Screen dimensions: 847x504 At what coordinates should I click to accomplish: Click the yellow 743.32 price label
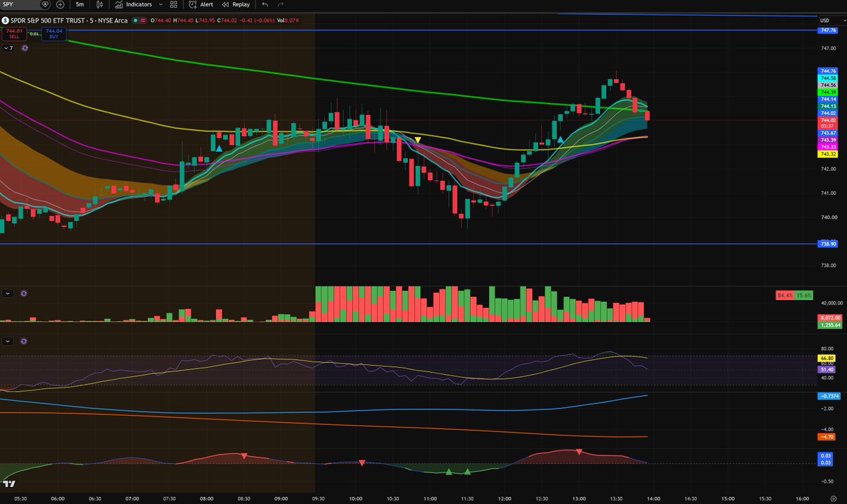[x=827, y=154]
